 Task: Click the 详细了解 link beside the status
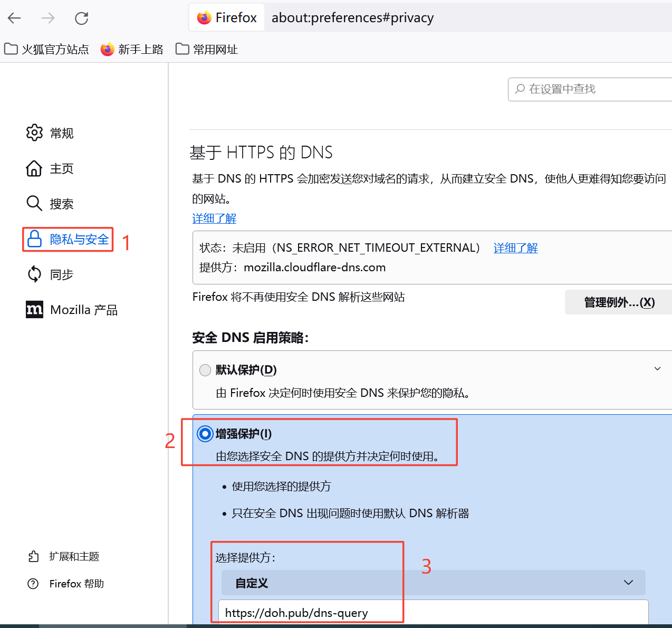[x=515, y=248]
